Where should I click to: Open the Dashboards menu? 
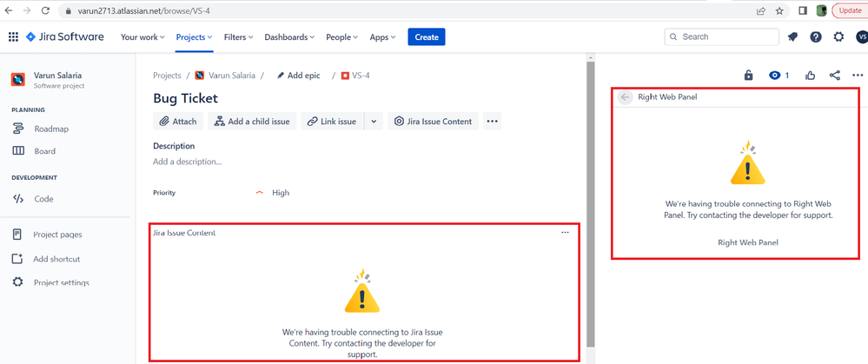[x=289, y=37]
